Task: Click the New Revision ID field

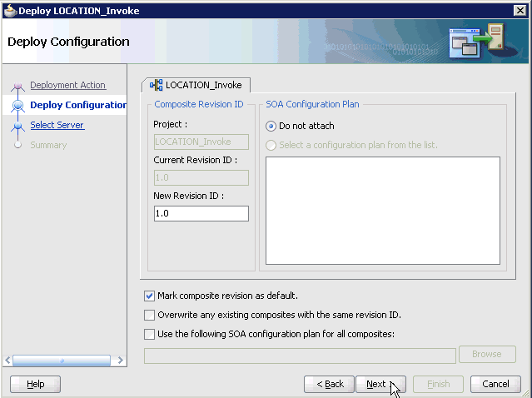Action: pos(201,213)
